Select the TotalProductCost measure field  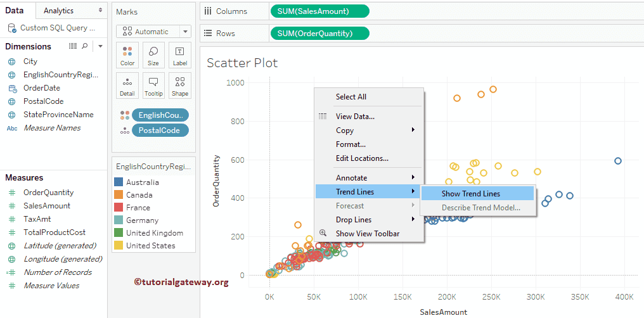[x=55, y=232]
